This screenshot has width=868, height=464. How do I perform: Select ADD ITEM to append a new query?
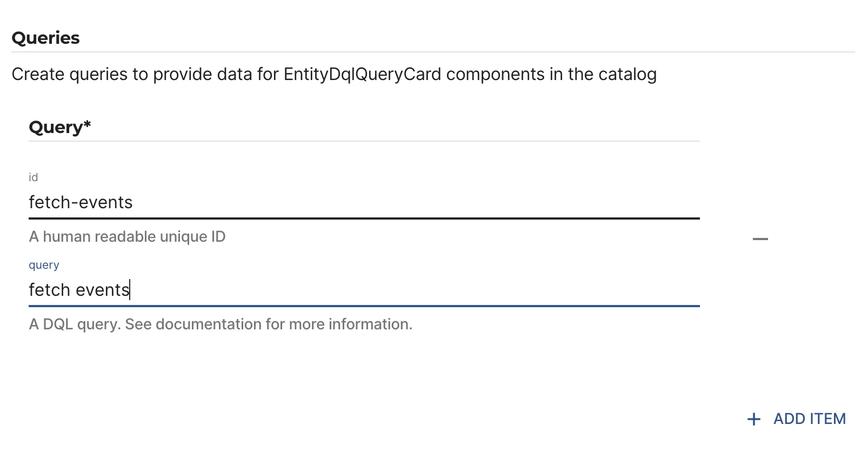click(809, 419)
